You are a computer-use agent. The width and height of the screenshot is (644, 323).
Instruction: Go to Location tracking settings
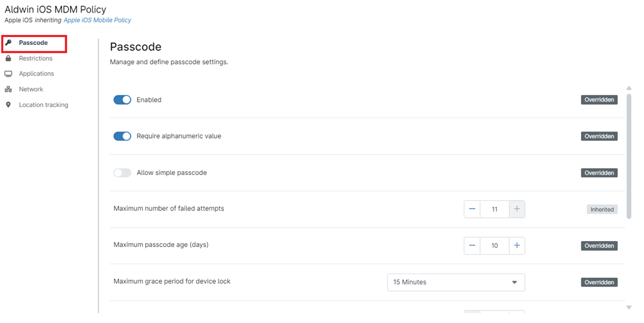tap(44, 105)
